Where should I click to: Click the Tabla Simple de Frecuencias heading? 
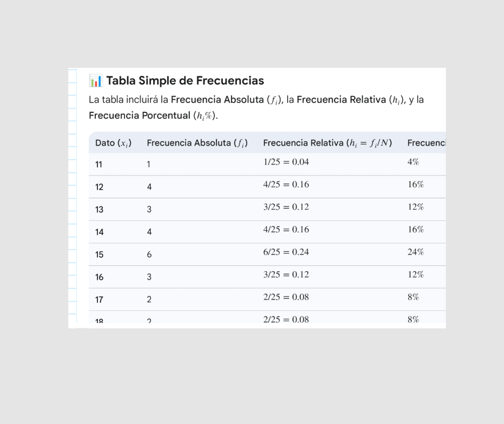point(185,81)
